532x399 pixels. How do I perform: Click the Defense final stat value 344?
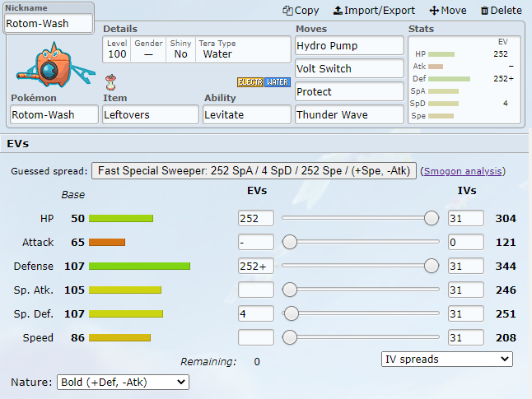506,266
